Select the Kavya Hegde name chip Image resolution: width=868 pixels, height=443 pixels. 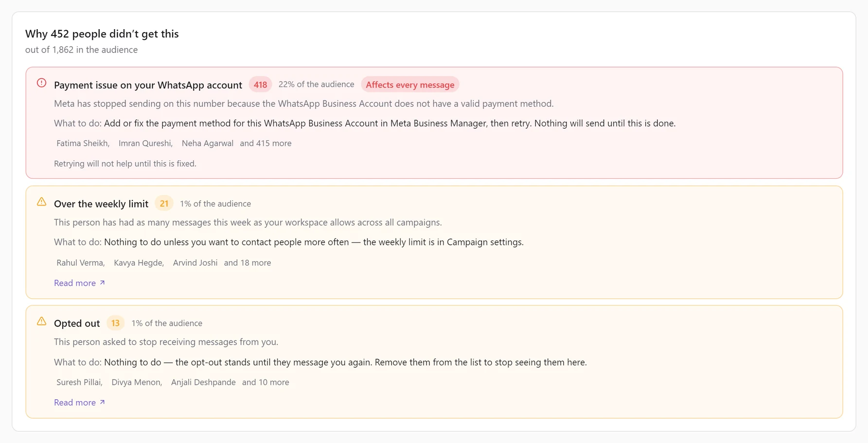click(139, 263)
